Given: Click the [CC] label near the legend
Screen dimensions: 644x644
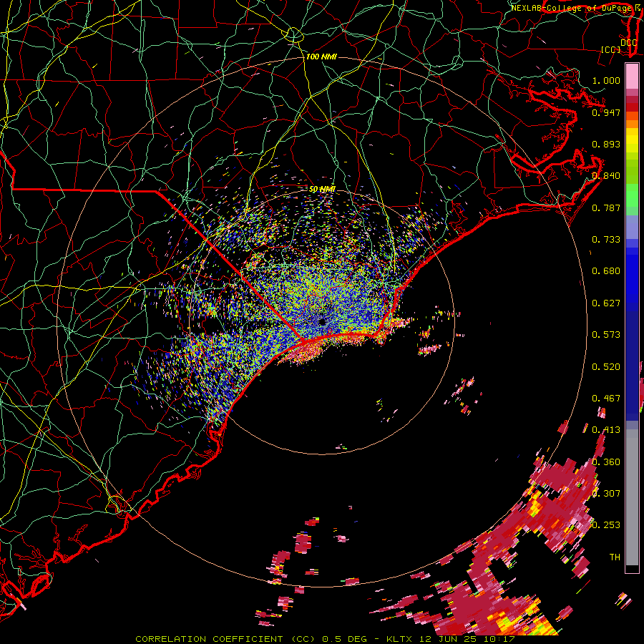Looking at the screenshot, I should click(611, 49).
